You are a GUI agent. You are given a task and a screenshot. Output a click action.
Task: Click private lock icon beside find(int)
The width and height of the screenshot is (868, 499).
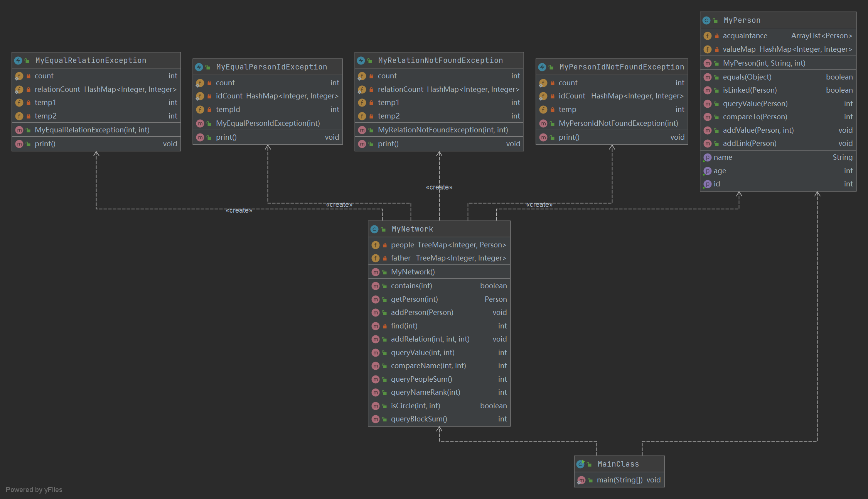pyautogui.click(x=384, y=326)
